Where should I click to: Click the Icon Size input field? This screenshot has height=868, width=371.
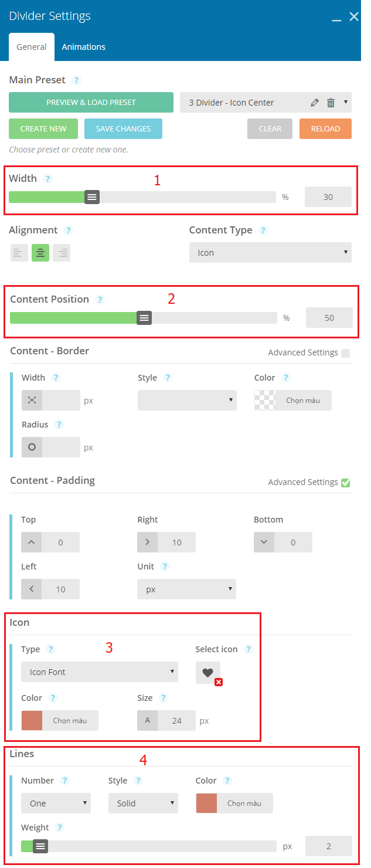pyautogui.click(x=176, y=721)
